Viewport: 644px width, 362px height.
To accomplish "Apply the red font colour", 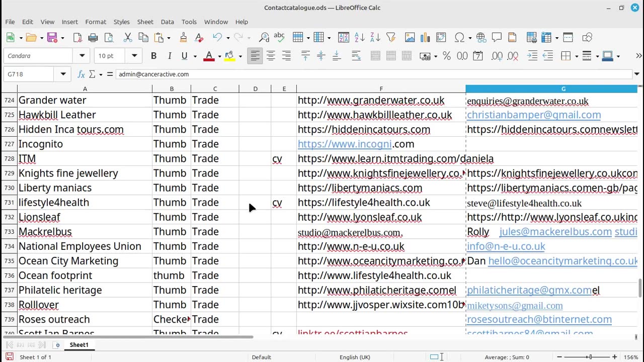I will 209,56.
